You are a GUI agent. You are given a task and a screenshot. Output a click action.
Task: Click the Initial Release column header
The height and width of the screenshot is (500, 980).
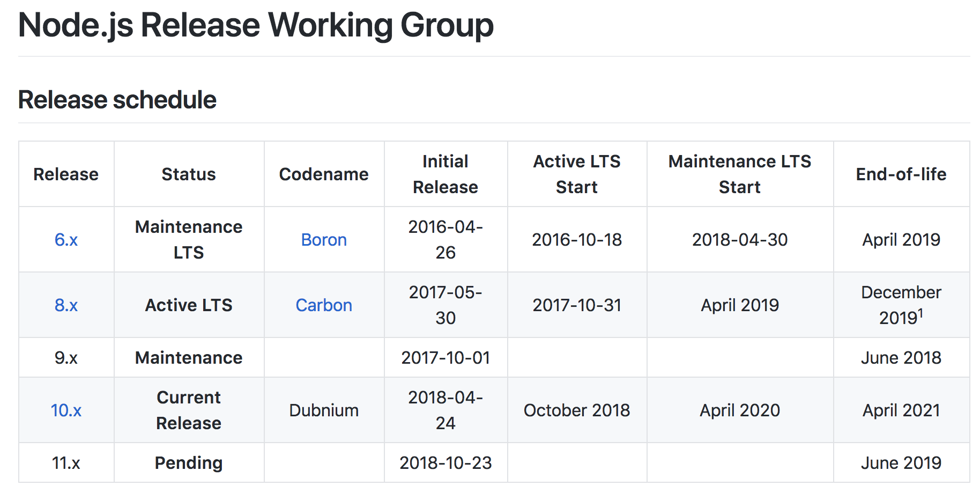click(446, 174)
